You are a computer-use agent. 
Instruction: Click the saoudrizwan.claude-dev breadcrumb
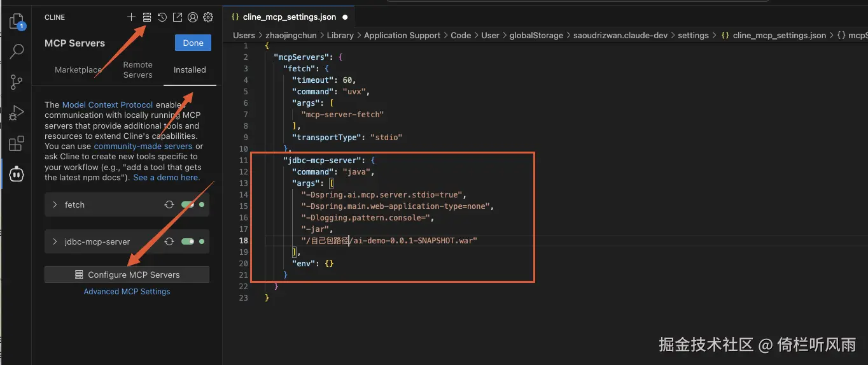tap(620, 35)
